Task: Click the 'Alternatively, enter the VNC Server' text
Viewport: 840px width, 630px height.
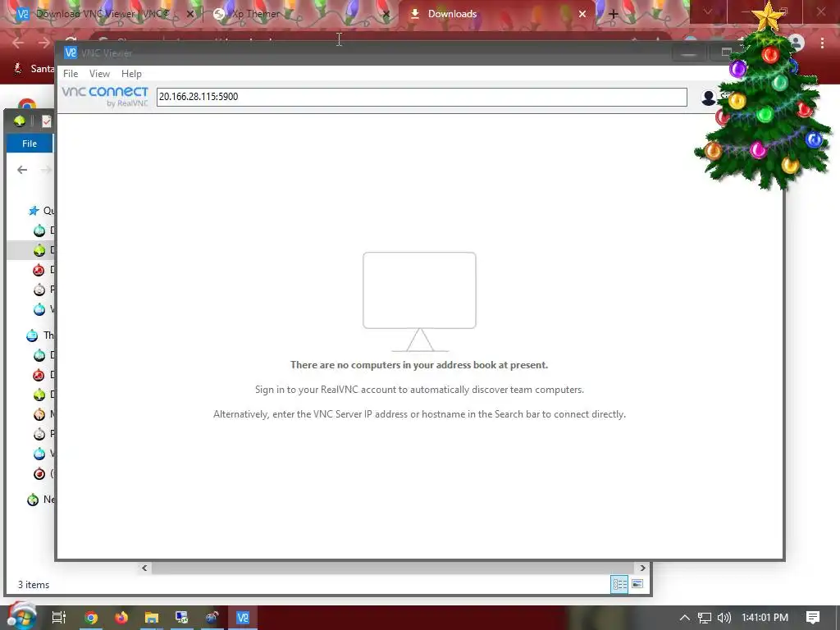Action: pyautogui.click(x=419, y=414)
